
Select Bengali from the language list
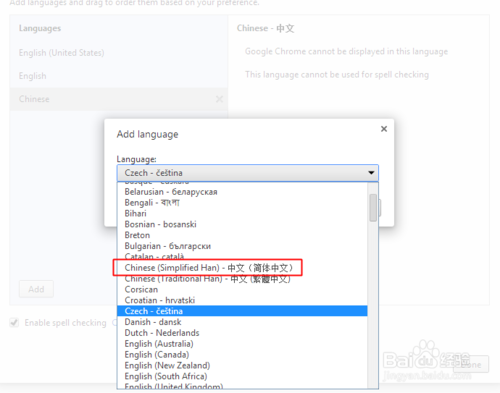(242, 203)
